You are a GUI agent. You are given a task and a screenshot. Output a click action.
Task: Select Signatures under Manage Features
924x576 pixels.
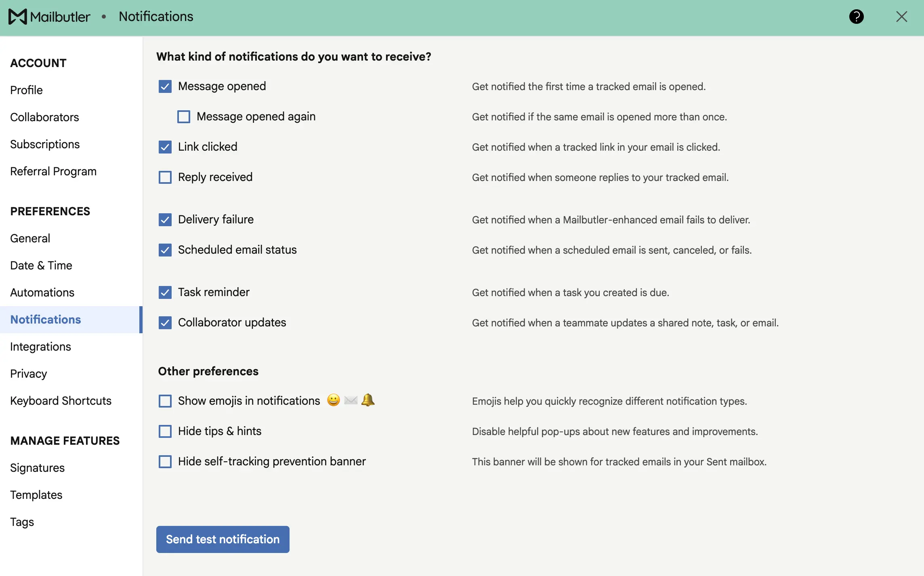tap(38, 468)
